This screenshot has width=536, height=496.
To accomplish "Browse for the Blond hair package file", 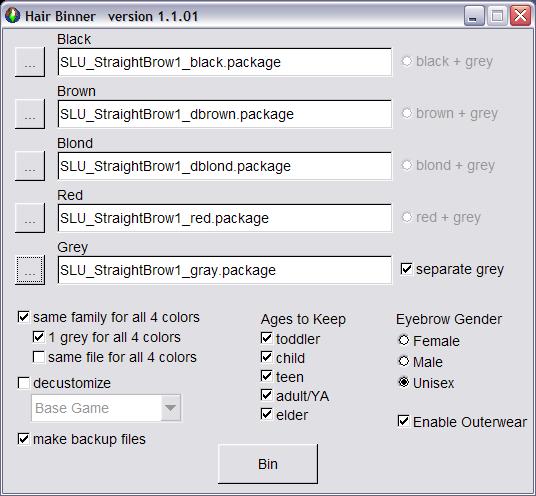I will point(30,166).
